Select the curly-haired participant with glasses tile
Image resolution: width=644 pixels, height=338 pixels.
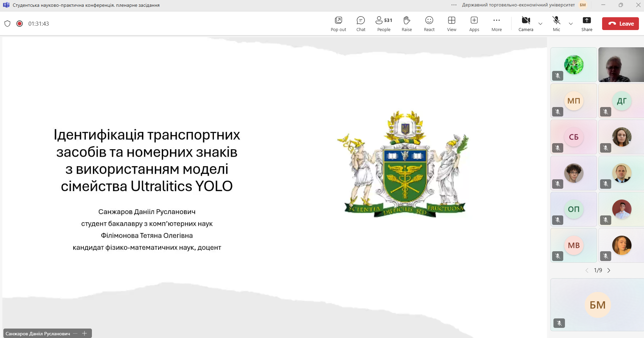pos(574,173)
